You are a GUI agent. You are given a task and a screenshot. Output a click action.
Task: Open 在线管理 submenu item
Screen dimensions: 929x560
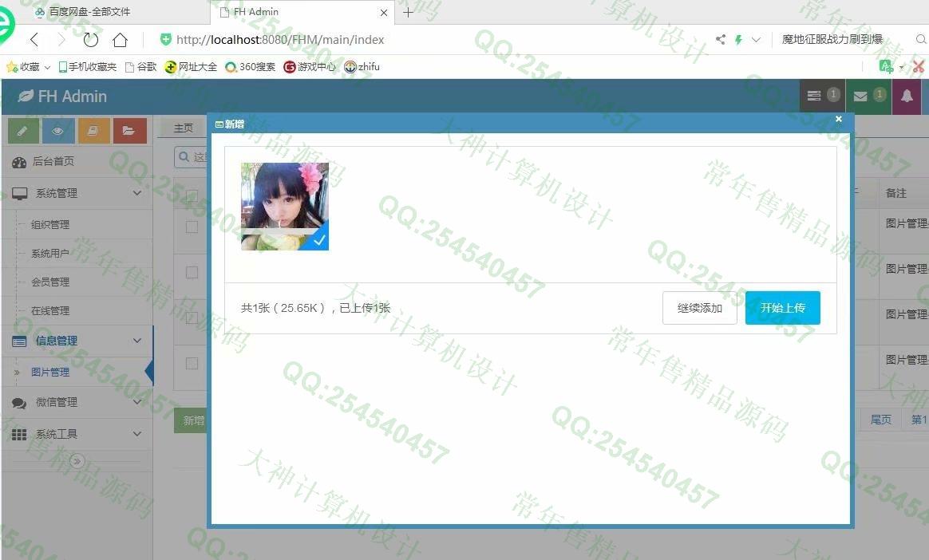point(50,310)
